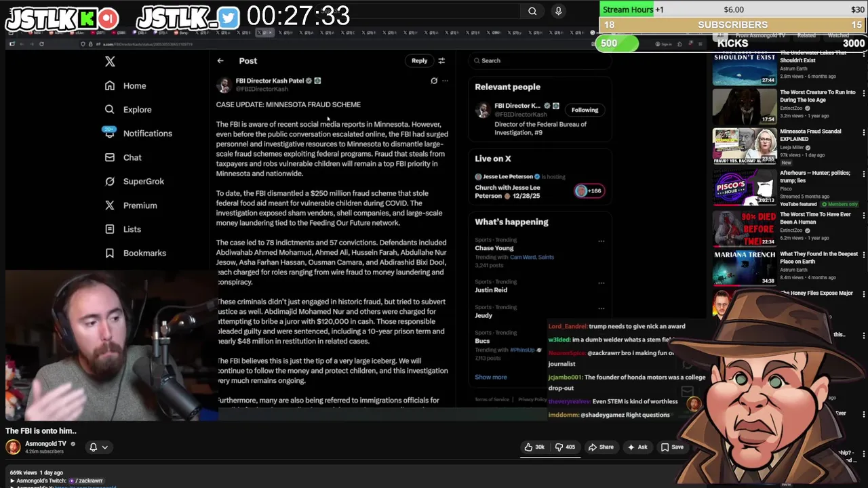Screen dimensions: 868x488
Task: Click the Bookmarks icon in X sidebar
Action: click(x=110, y=253)
